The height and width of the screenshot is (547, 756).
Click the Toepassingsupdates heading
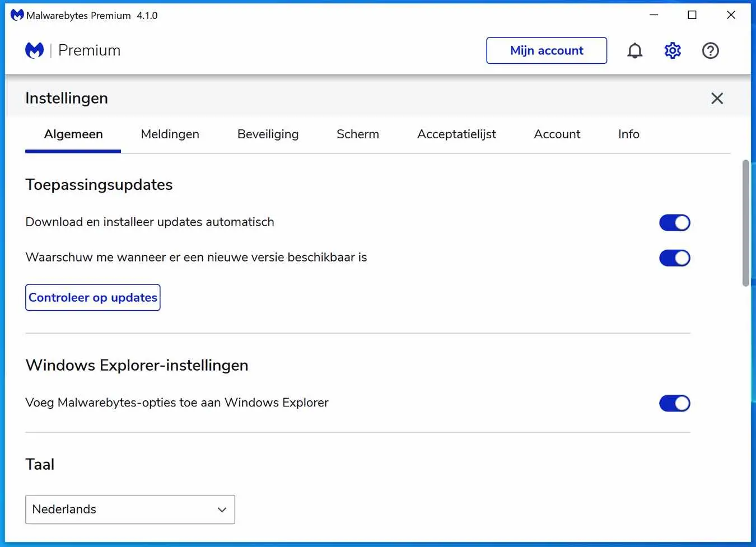(99, 185)
